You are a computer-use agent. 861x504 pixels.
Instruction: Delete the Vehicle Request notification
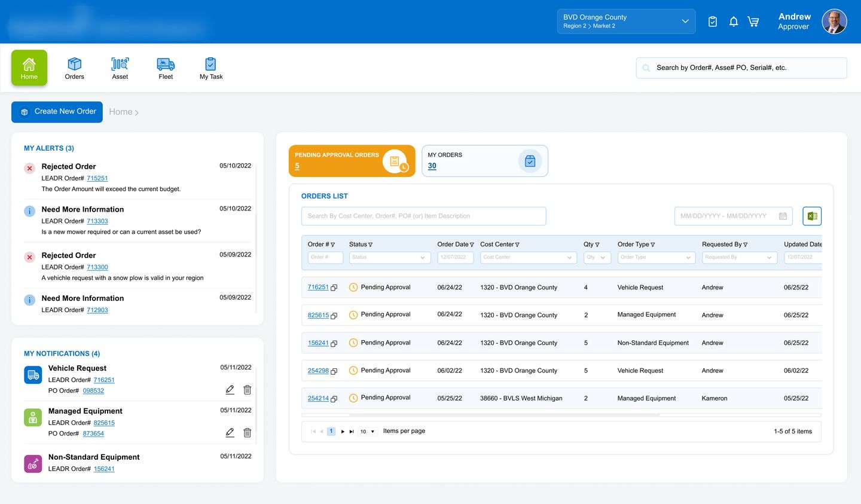click(x=247, y=390)
